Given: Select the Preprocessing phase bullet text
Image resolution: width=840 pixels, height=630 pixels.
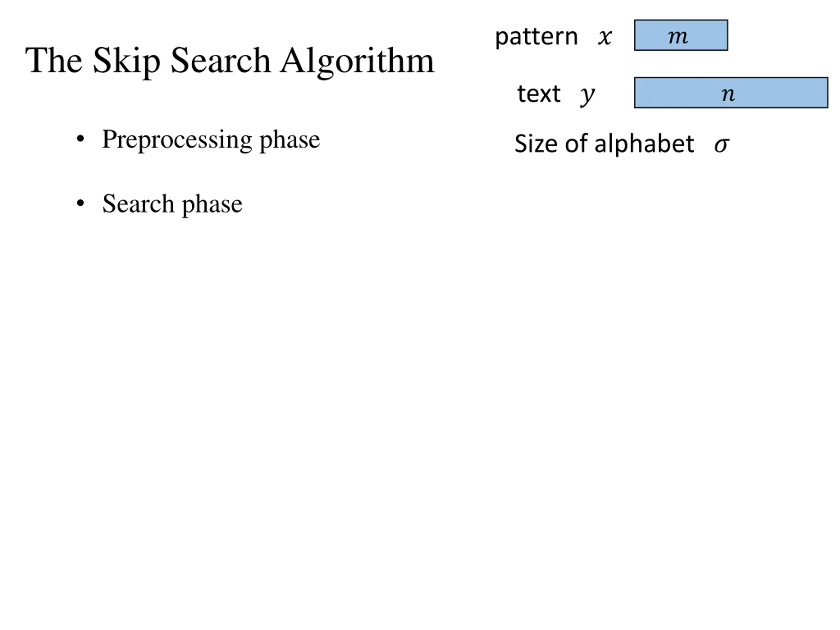Looking at the screenshot, I should point(211,140).
